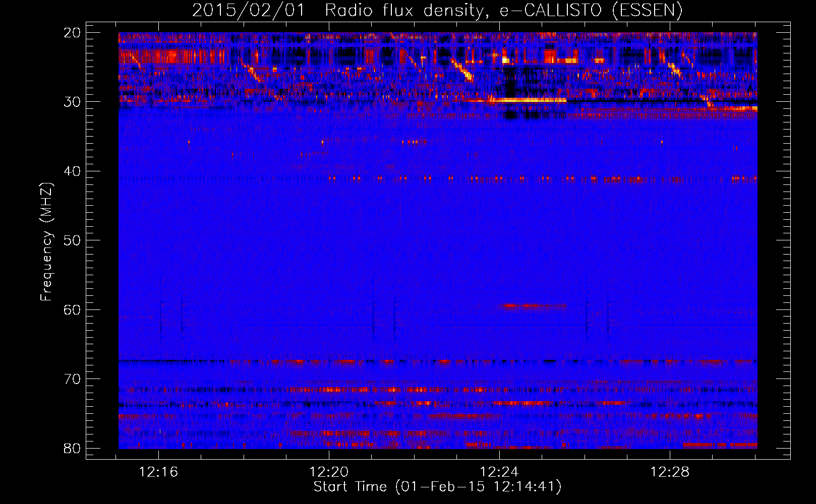Viewport: 816px width, 504px height.
Task: Click the 'Frequency (MHZ)' y-axis label
Action: [46, 241]
